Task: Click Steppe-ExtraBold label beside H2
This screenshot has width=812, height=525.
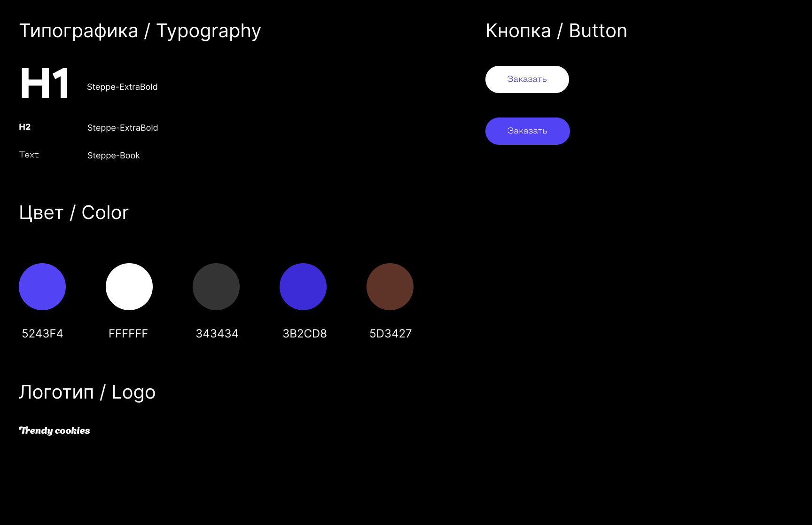Action: pyautogui.click(x=123, y=128)
